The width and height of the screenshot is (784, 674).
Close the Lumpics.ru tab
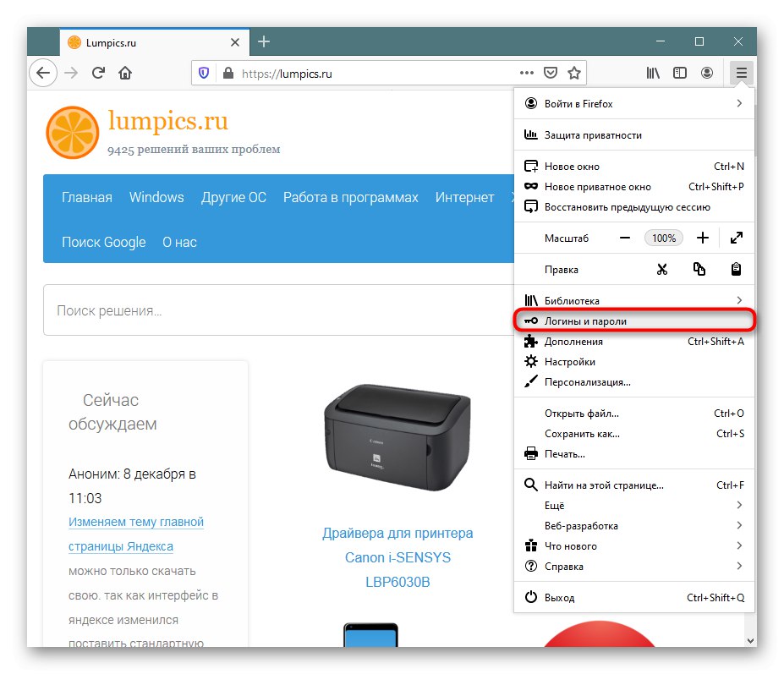[235, 42]
